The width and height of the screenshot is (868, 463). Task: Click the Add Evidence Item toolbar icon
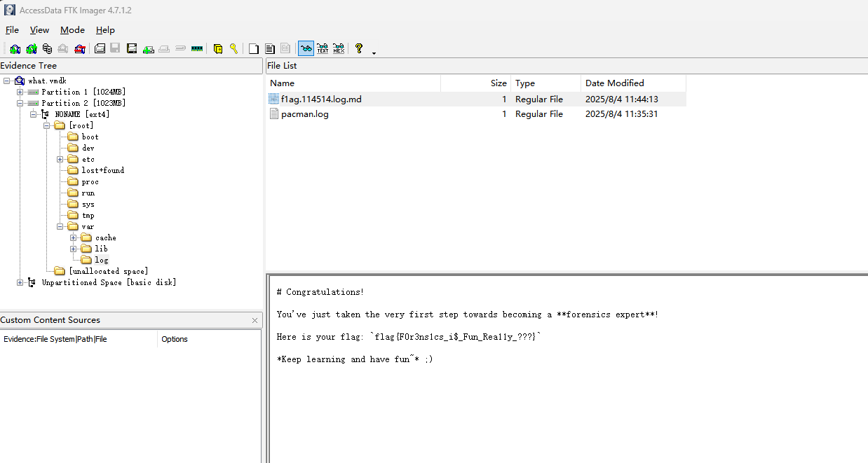coord(15,48)
